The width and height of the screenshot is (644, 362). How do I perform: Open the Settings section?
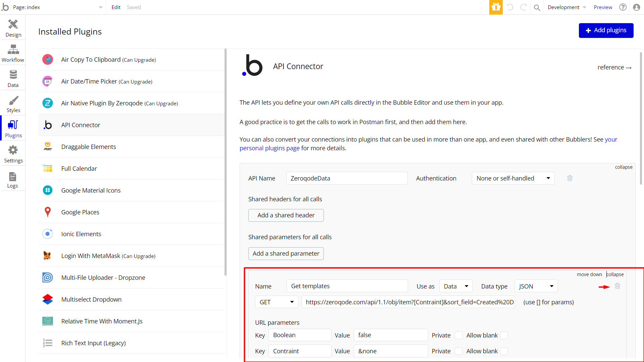click(x=13, y=154)
